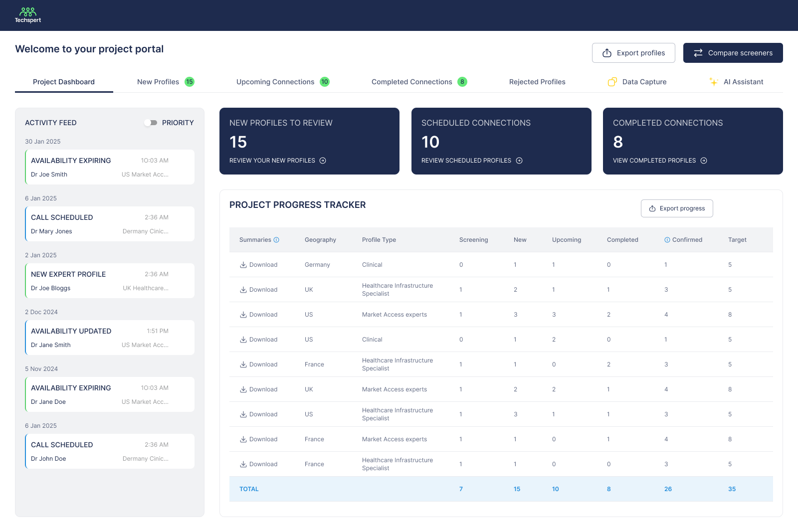Open Dr Mary Jones call scheduled card
The image size is (798, 532).
110,224
